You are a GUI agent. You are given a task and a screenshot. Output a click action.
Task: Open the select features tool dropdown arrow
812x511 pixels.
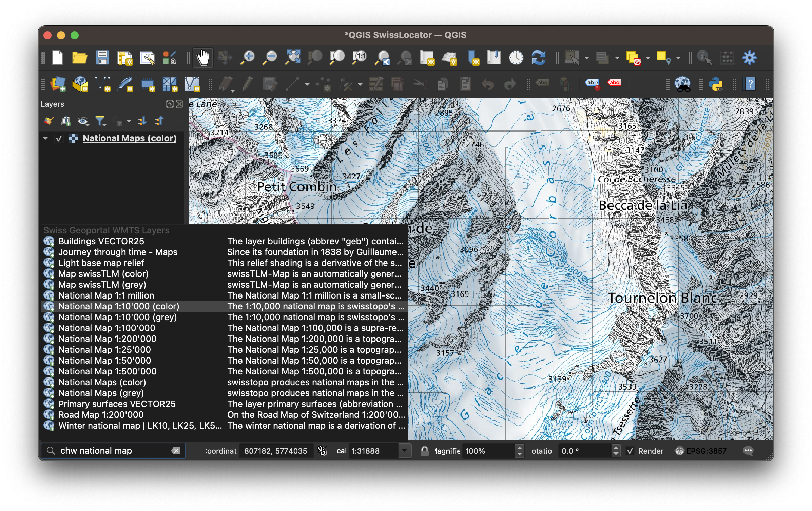(587, 58)
